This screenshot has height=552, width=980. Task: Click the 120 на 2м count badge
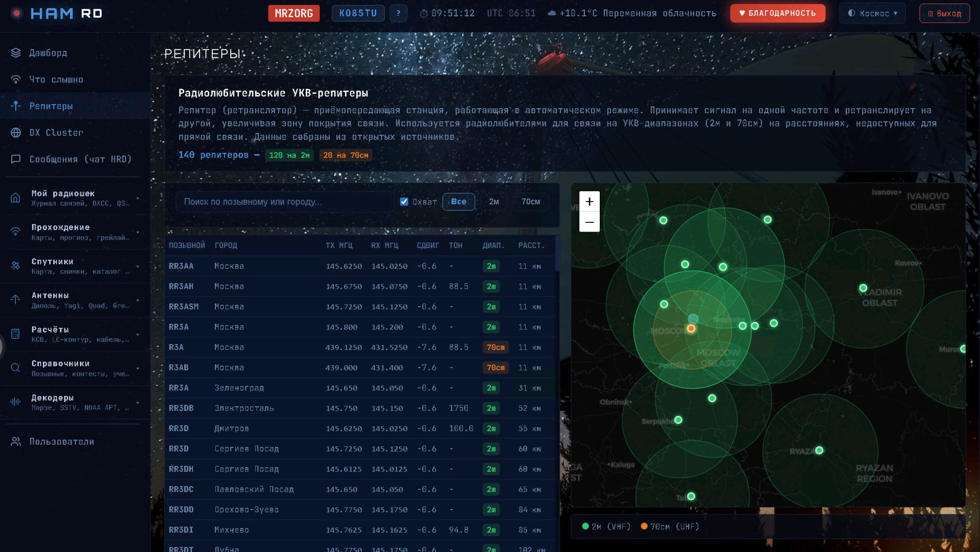[289, 155]
